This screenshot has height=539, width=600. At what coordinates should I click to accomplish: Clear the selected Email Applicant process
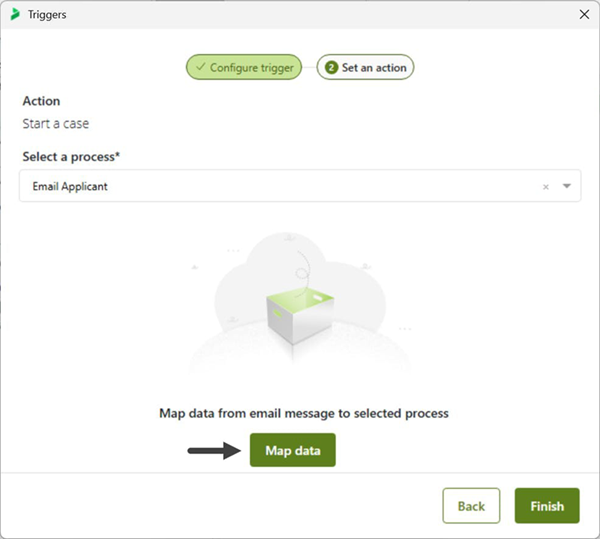546,187
